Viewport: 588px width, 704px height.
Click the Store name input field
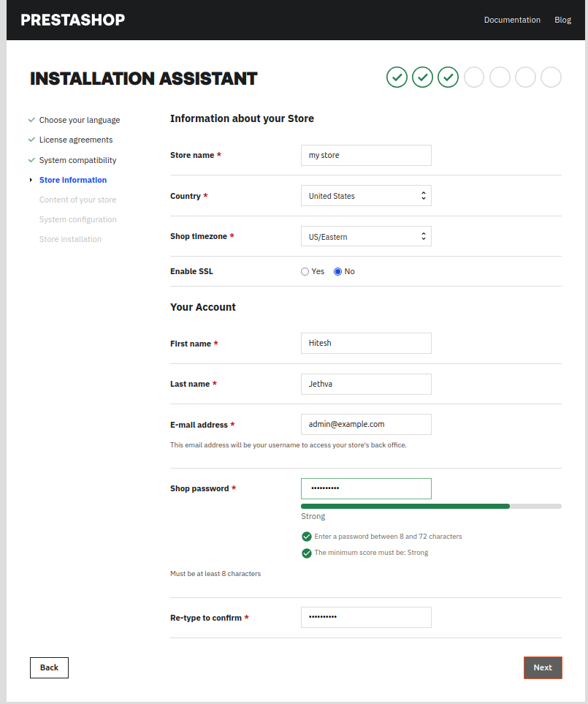click(x=366, y=155)
